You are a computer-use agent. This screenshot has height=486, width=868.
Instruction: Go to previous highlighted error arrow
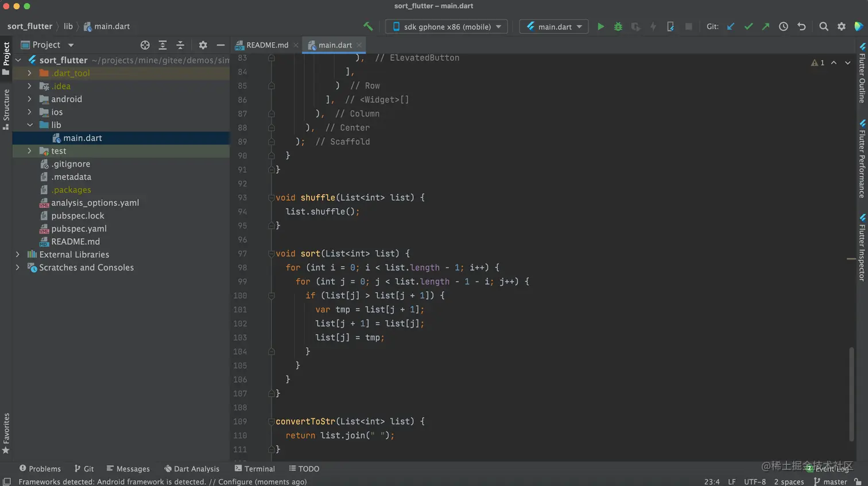(834, 63)
